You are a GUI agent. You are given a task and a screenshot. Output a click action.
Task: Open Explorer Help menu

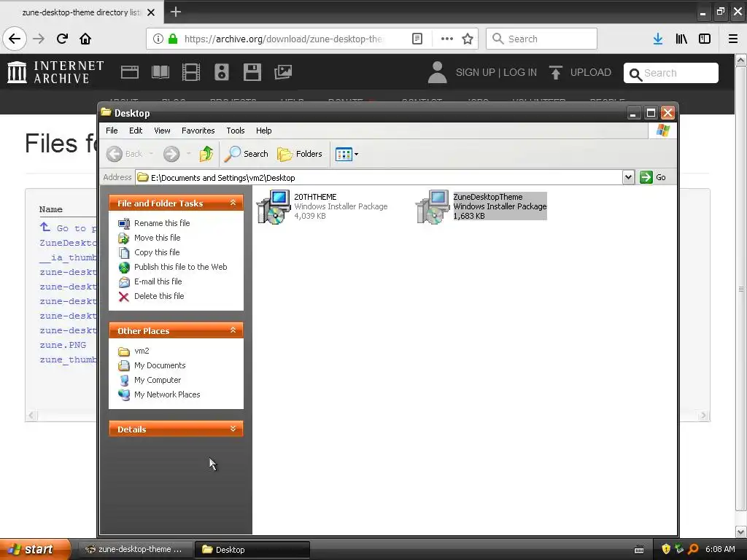pyautogui.click(x=263, y=131)
